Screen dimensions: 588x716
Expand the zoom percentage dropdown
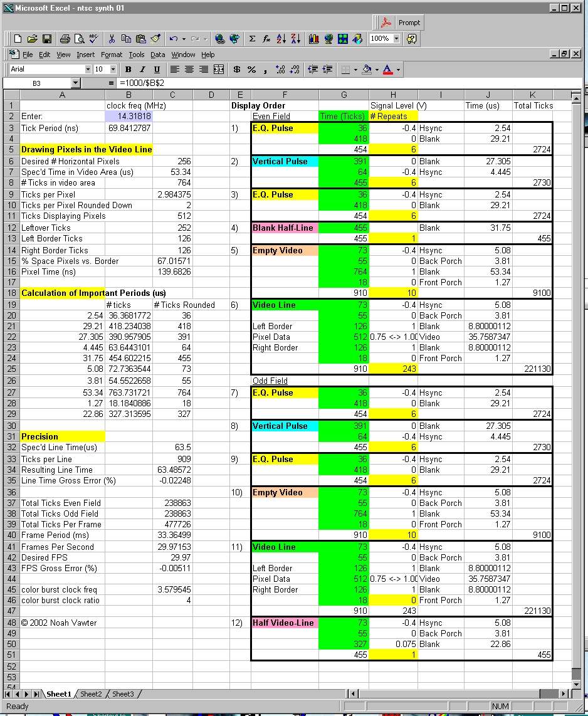pos(396,39)
